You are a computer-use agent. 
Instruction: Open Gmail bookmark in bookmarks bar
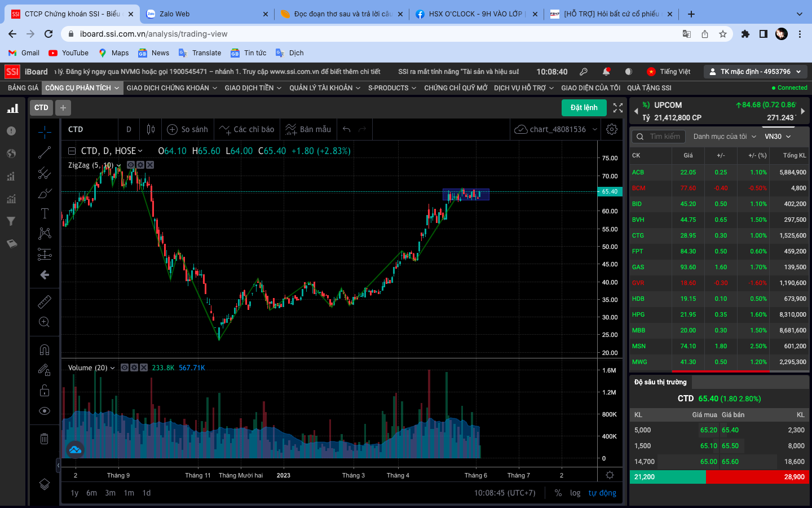tap(24, 53)
